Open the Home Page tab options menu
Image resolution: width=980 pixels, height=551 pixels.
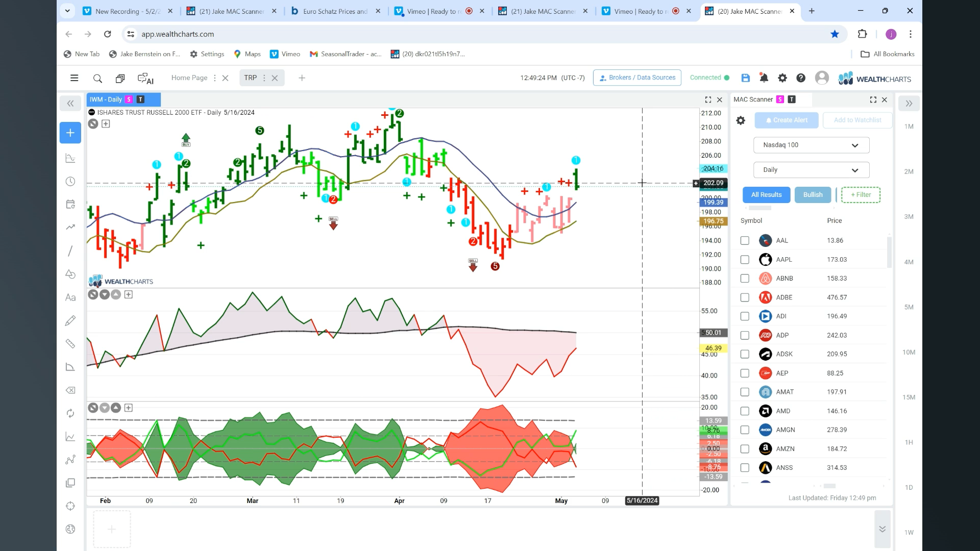click(214, 78)
